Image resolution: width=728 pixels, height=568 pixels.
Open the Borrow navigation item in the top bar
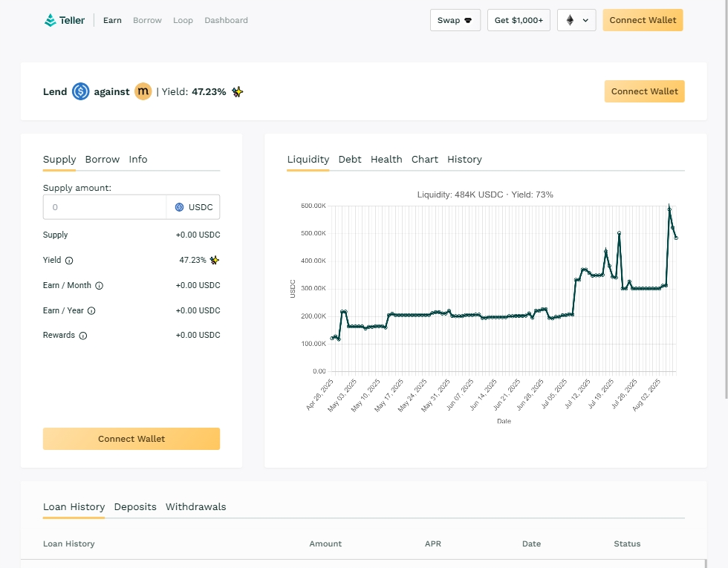(x=147, y=21)
